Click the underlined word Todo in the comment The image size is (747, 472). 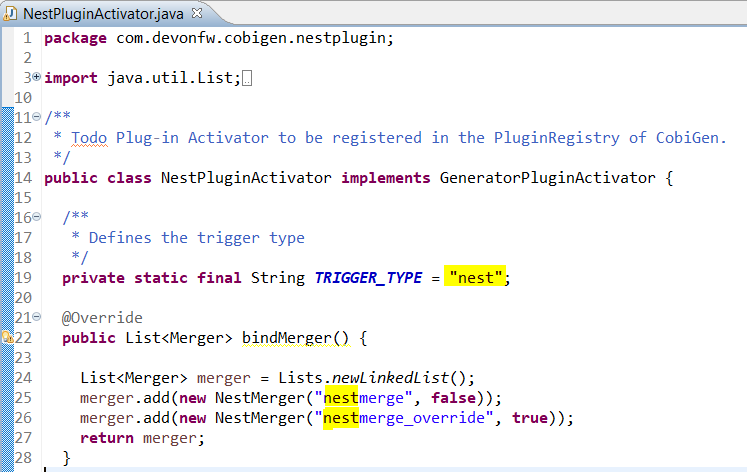(x=89, y=138)
